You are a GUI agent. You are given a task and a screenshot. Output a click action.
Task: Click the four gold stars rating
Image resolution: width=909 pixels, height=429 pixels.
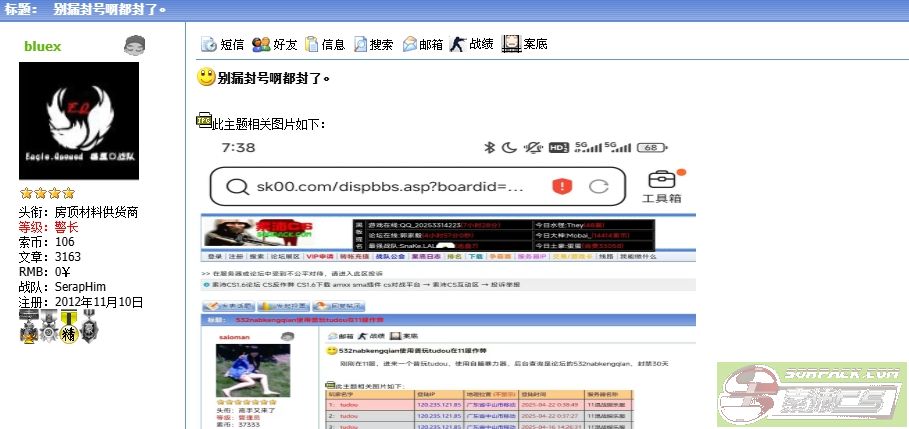pyautogui.click(x=47, y=193)
